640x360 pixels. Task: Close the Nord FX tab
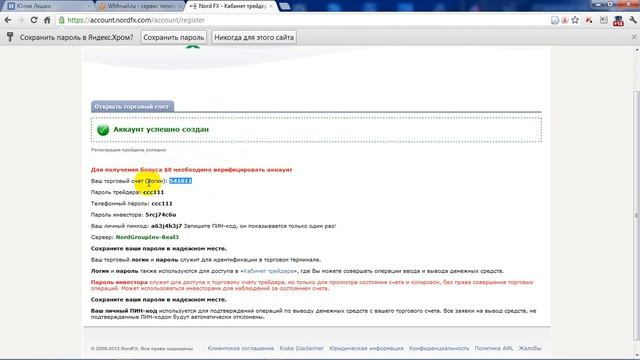point(271,6)
